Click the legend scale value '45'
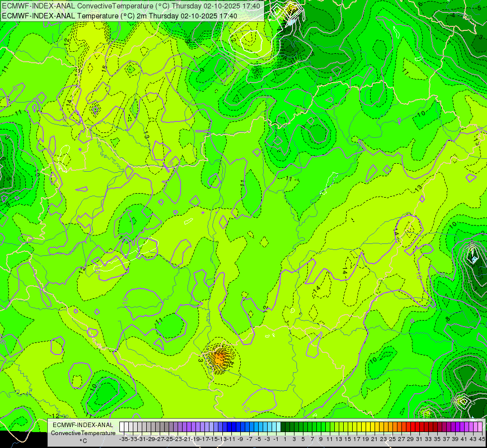Viewport: 487px width, 448px height. (482, 440)
